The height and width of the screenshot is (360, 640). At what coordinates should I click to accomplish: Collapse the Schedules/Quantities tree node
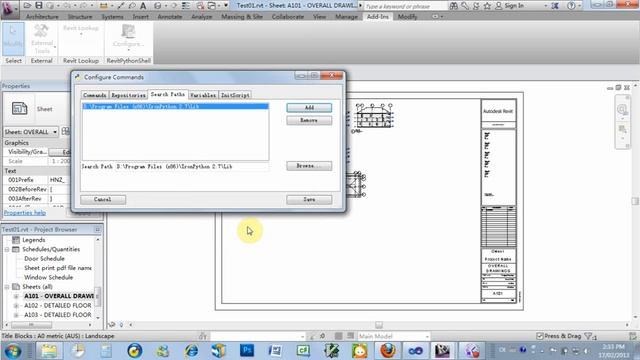(7, 249)
